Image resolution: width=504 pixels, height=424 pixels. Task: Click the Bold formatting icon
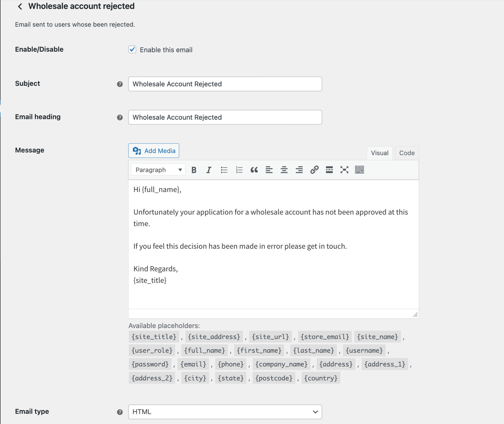(x=194, y=170)
